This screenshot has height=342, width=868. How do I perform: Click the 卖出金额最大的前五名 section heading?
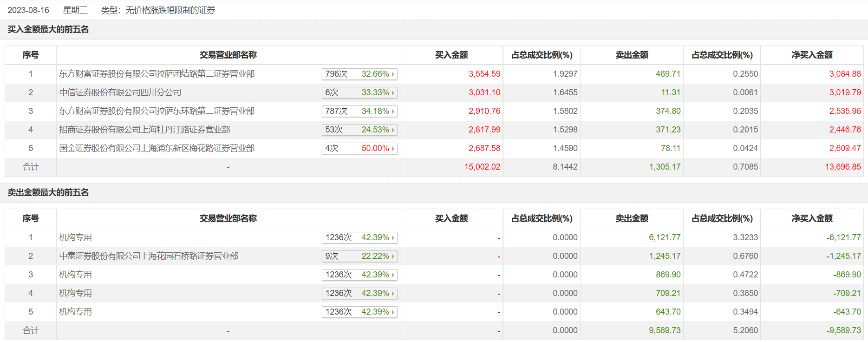click(x=48, y=192)
